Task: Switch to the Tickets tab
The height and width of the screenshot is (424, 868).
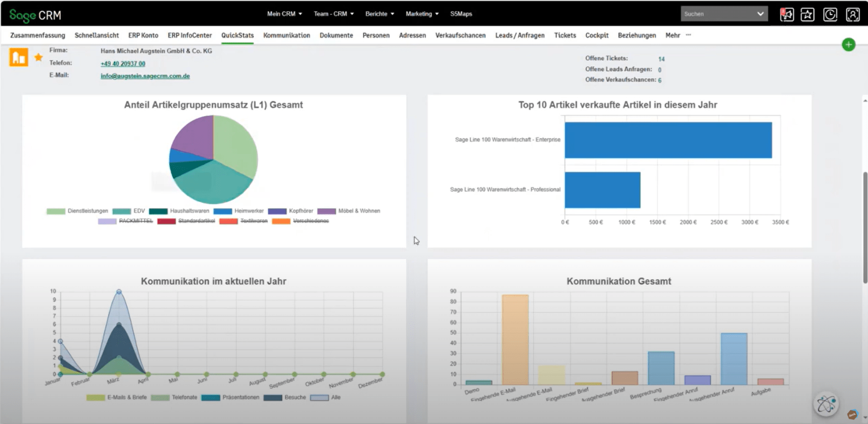Action: click(565, 35)
